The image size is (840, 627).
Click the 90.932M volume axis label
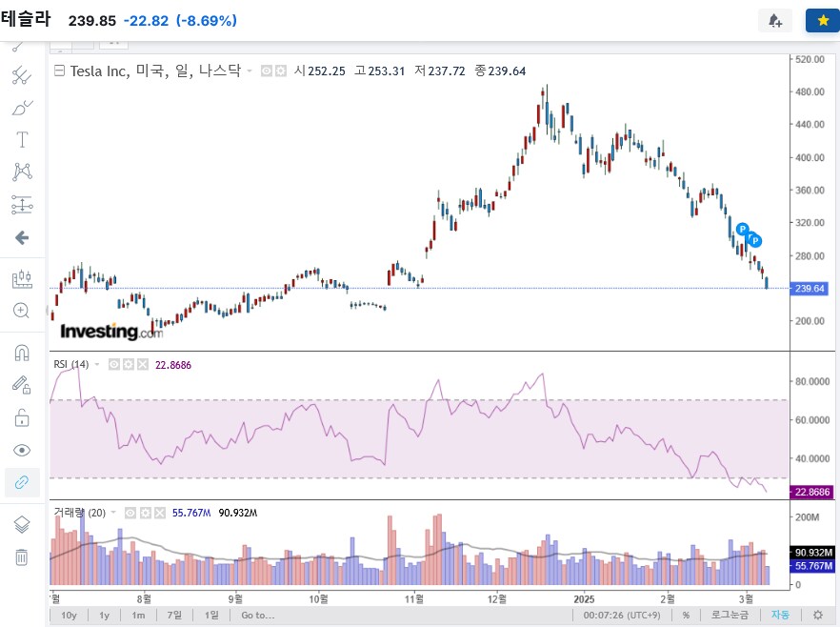(812, 553)
